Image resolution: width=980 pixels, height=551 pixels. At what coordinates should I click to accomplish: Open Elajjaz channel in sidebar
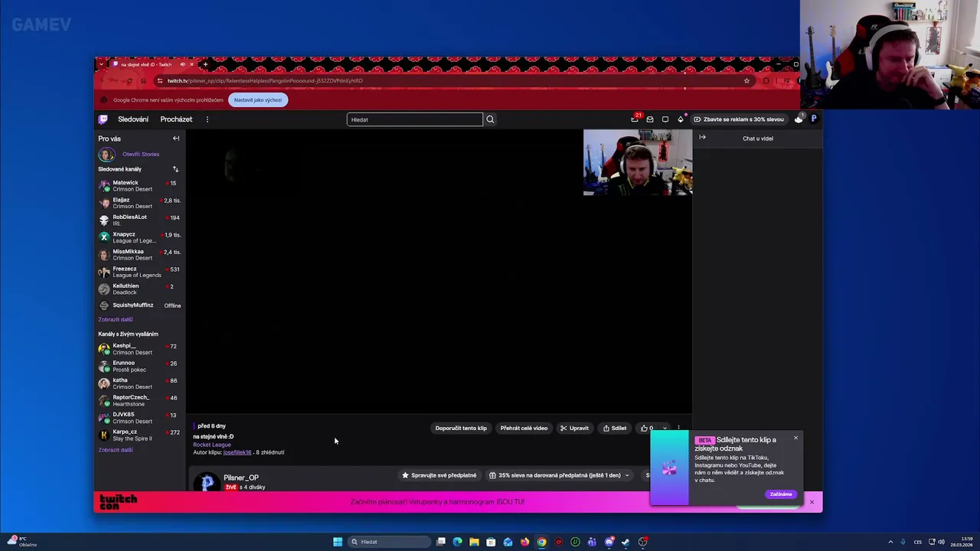coord(139,203)
